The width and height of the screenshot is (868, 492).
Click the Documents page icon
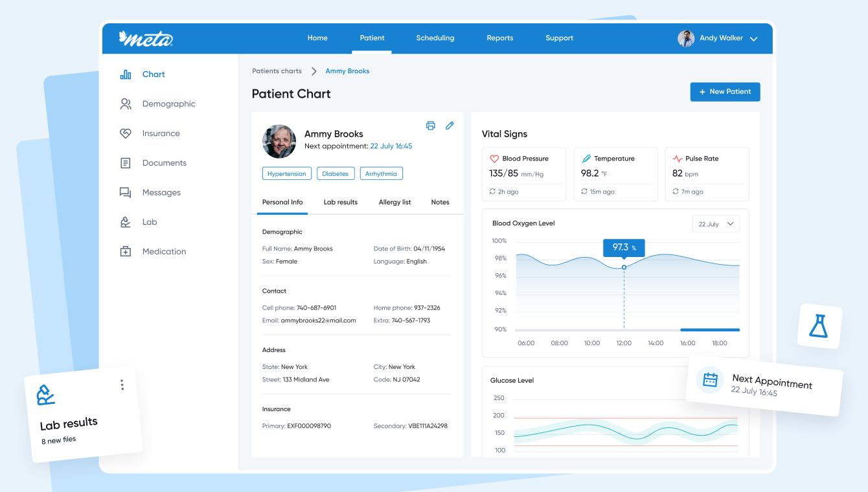pos(126,163)
